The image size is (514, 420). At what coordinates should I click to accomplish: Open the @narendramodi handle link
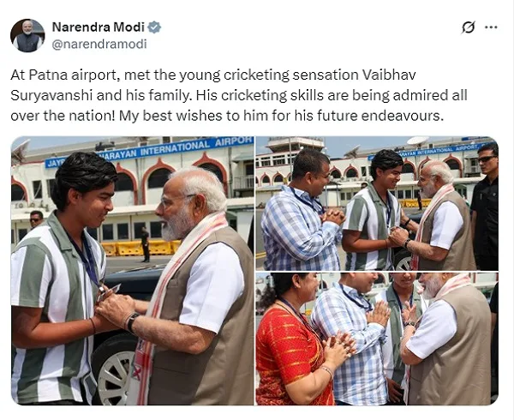point(99,44)
